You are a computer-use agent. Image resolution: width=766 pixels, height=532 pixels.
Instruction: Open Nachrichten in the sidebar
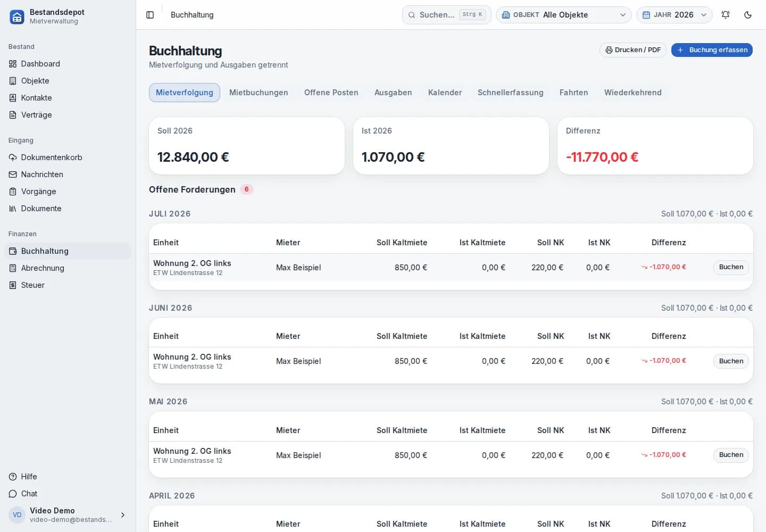(x=68, y=174)
